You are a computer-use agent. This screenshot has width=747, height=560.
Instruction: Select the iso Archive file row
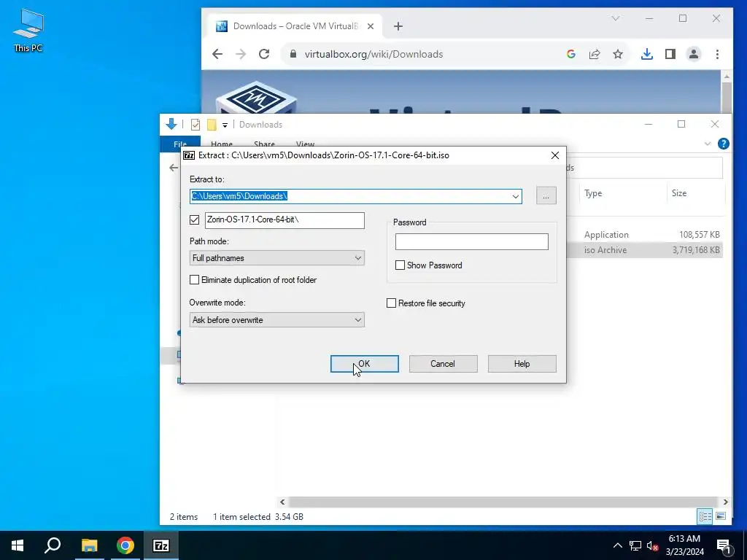pyautogui.click(x=645, y=250)
